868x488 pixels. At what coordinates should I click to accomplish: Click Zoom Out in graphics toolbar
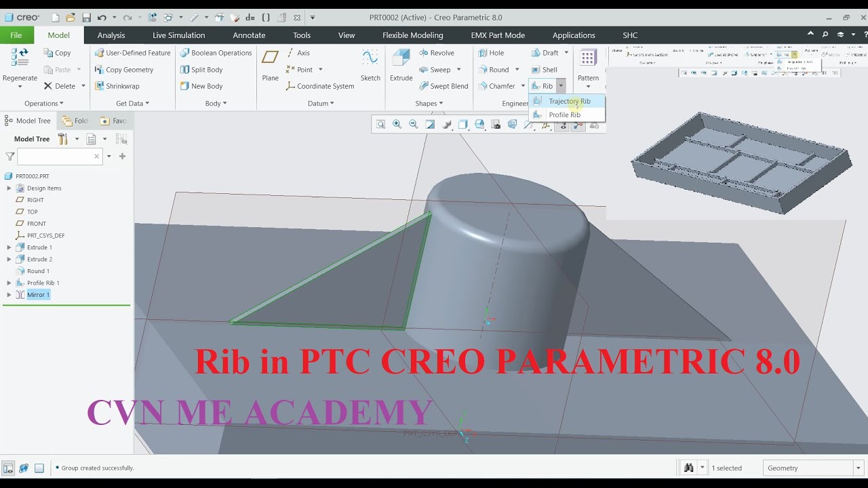click(x=413, y=125)
